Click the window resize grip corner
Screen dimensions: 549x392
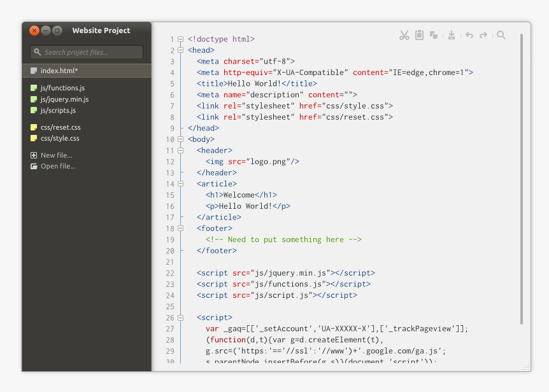coord(526,367)
